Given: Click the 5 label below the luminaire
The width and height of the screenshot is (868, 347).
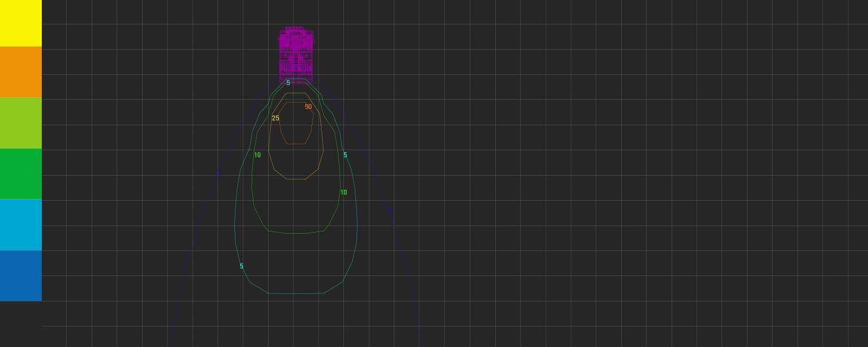Looking at the screenshot, I should click(288, 83).
